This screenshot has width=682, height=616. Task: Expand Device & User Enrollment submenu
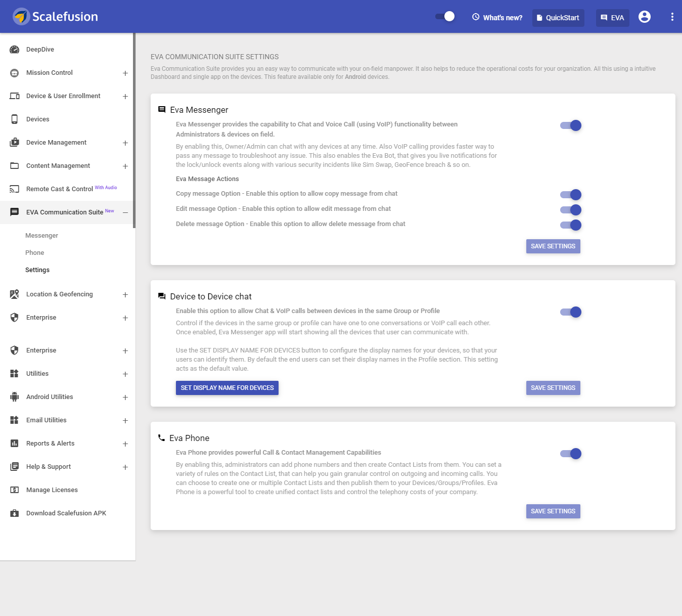125,97
